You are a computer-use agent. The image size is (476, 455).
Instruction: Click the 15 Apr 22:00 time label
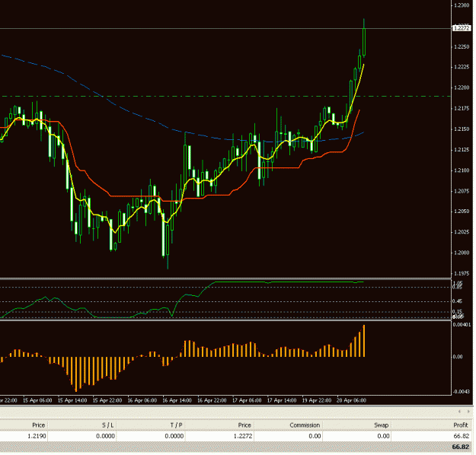(x=107, y=400)
